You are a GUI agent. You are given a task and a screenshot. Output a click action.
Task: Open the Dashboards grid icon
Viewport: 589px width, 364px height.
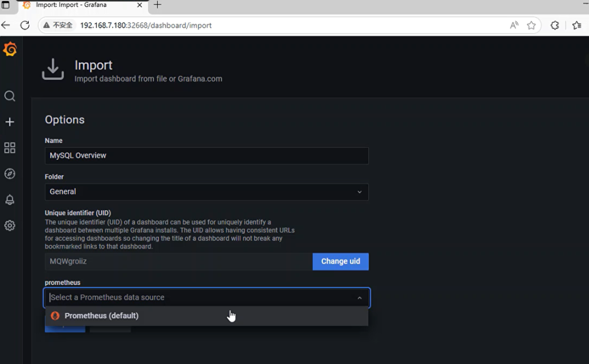[10, 148]
